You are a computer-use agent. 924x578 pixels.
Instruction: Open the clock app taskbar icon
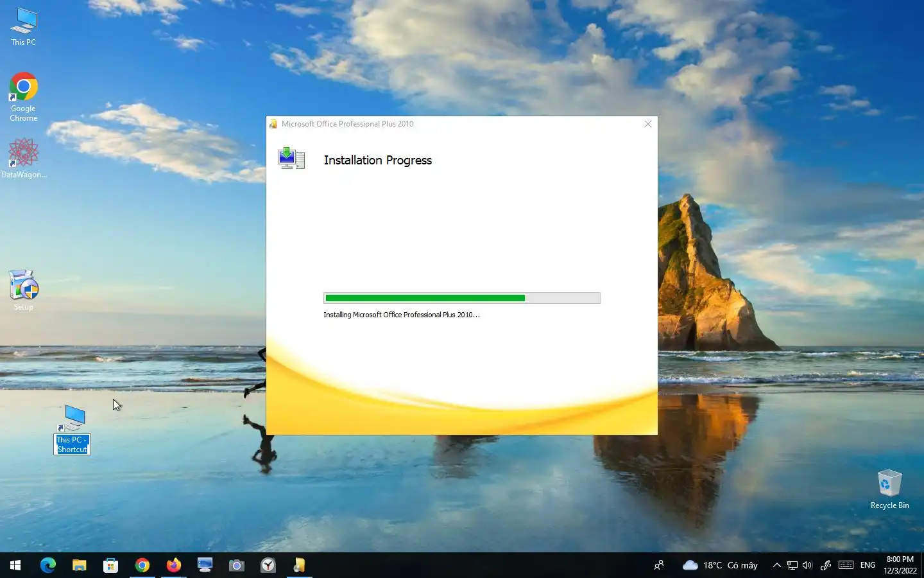point(268,565)
